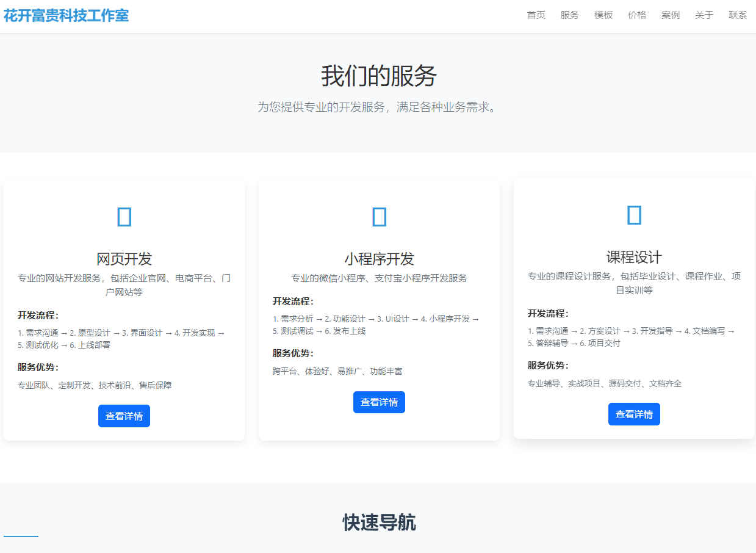Open the 模板 navigation item
This screenshot has height=553, width=756.
603,15
